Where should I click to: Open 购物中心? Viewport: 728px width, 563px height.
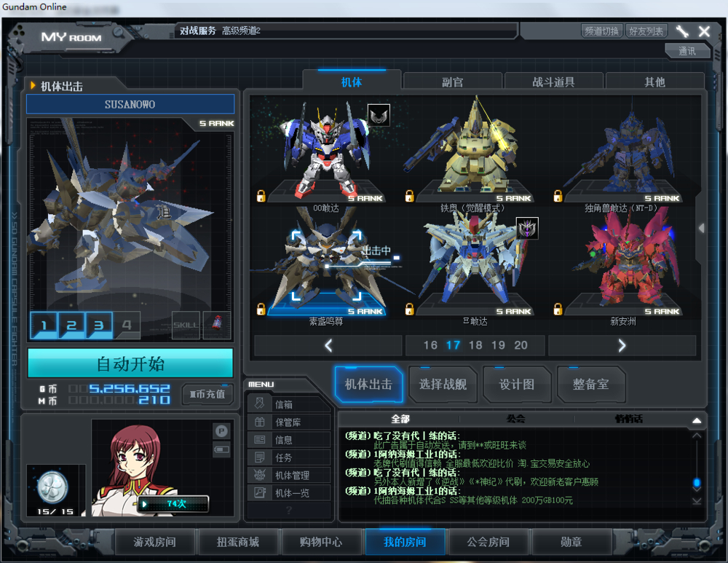coord(321,542)
